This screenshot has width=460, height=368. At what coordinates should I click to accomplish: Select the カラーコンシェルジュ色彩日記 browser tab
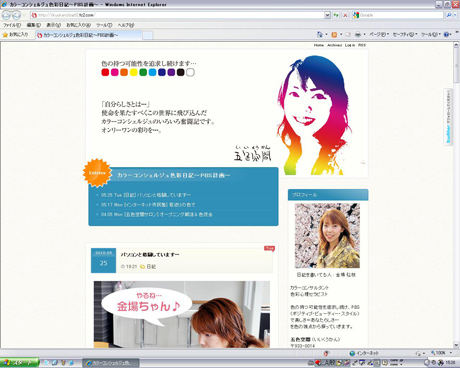(x=89, y=35)
